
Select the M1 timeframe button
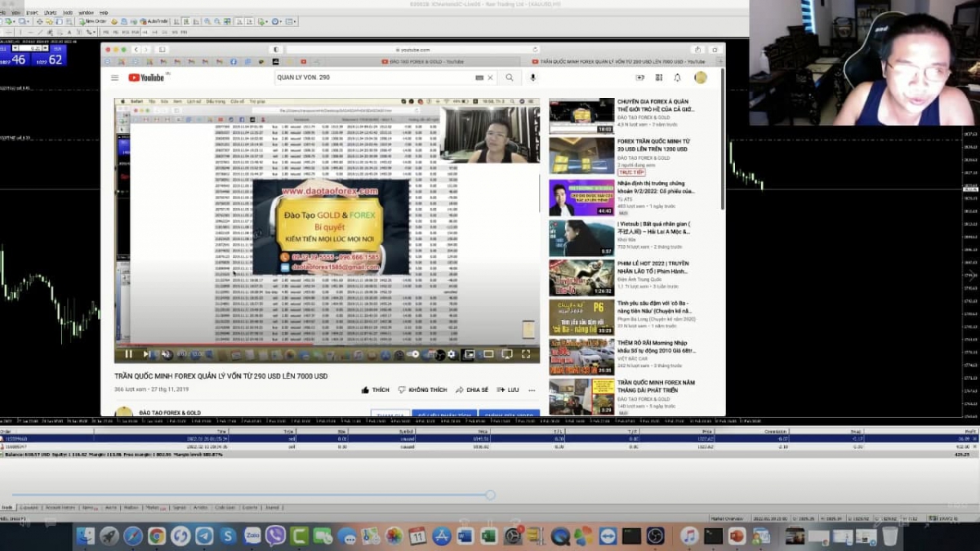click(106, 32)
